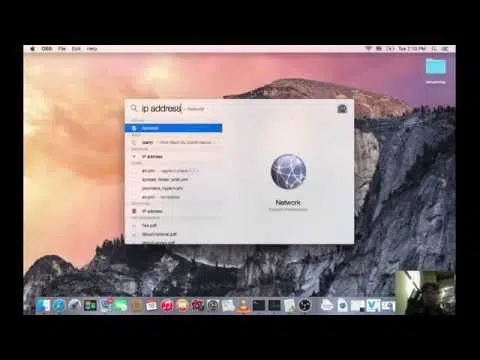Open Notification Center from the menu bar

tap(445, 49)
